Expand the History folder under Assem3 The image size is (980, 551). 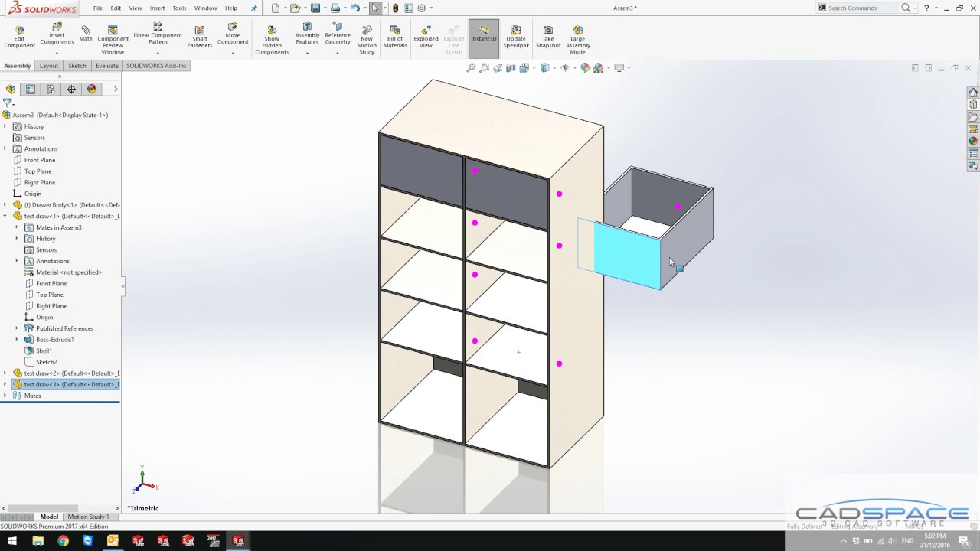(5, 126)
